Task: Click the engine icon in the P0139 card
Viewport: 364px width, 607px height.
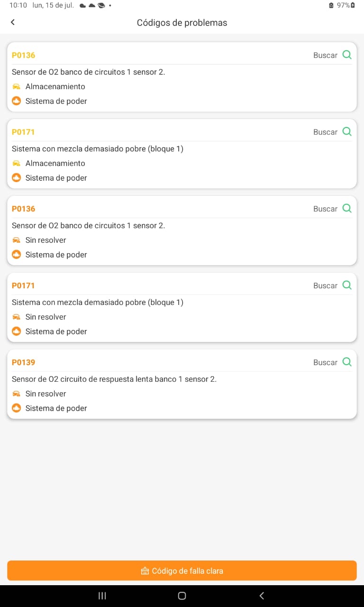Action: (17, 408)
